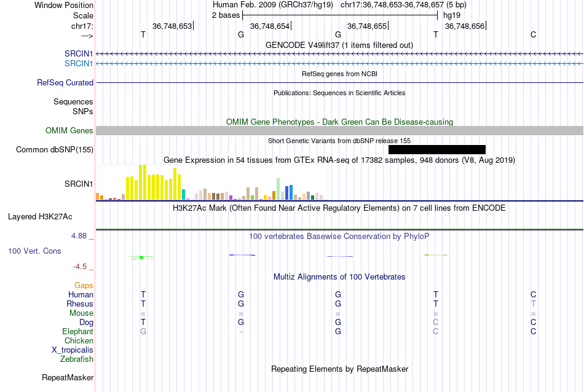Click the SNPs track label
The height and width of the screenshot is (392, 584).
coord(83,111)
